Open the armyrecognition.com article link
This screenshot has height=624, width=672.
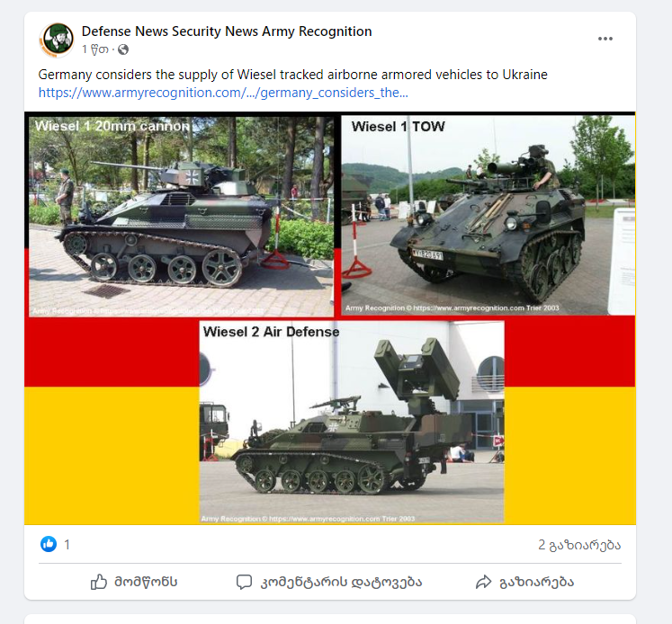(x=223, y=93)
